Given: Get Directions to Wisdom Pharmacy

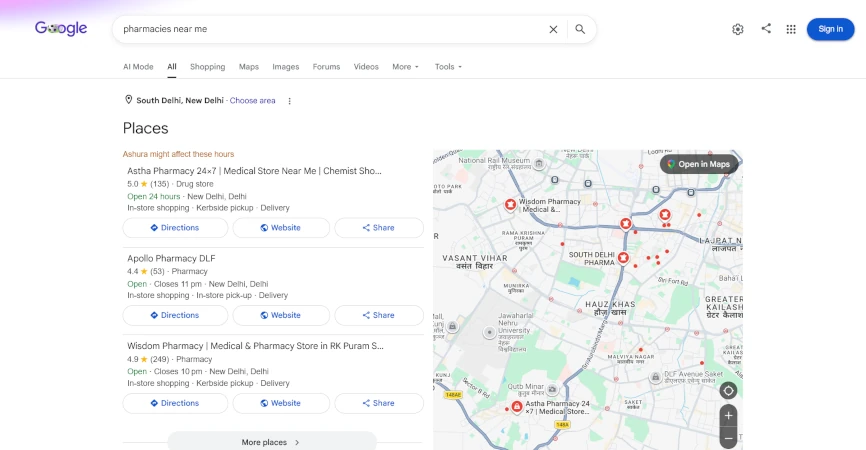Looking at the screenshot, I should click(175, 403).
